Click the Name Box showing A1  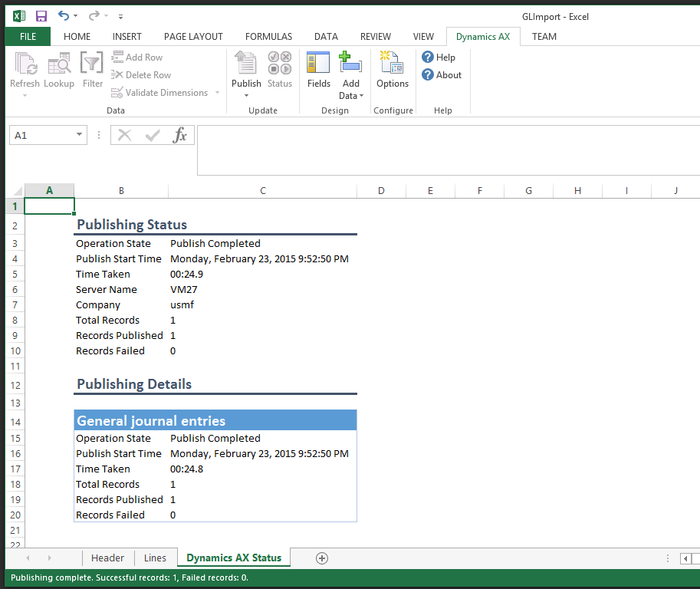[x=42, y=135]
